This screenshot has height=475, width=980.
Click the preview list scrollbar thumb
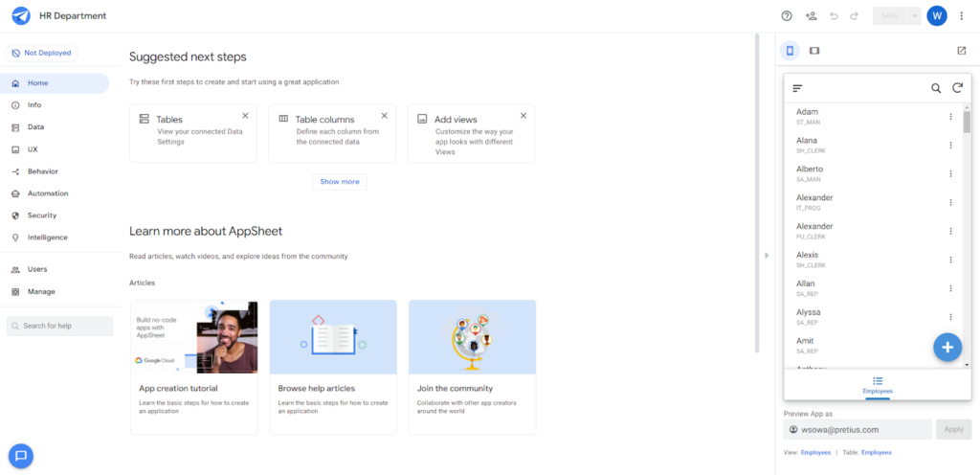tap(967, 123)
